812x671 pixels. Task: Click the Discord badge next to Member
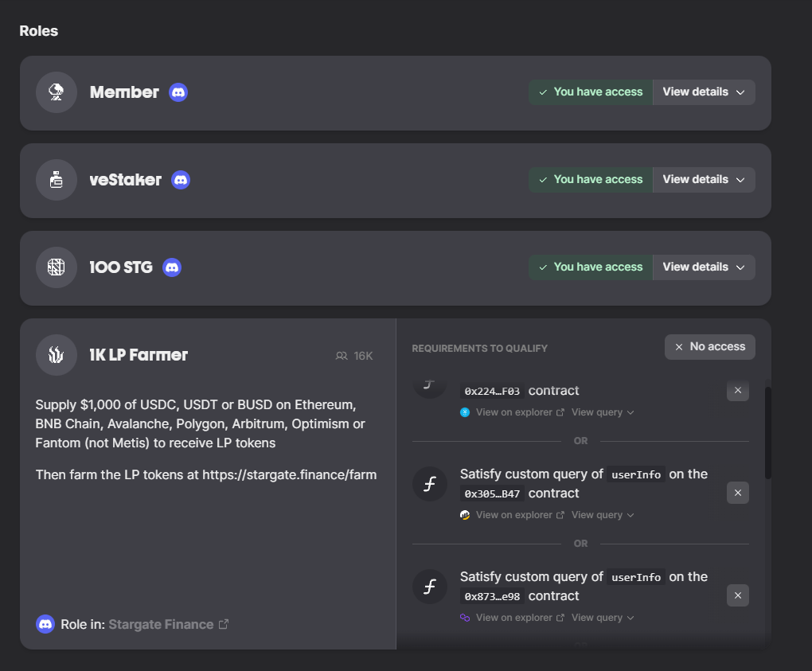[178, 92]
